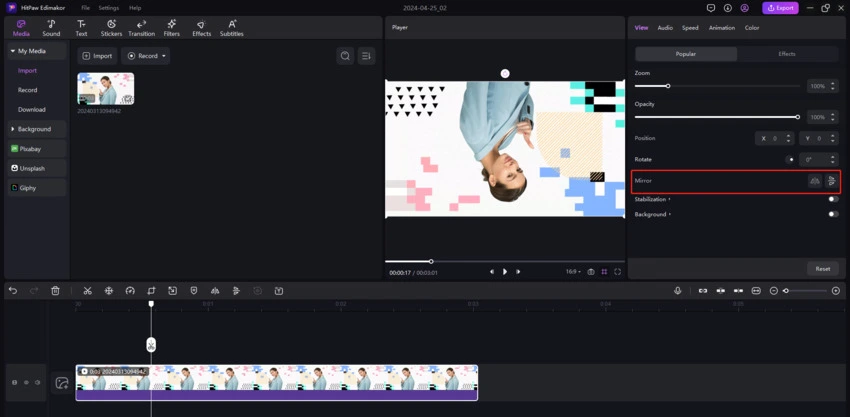Click the vertical flip icon in Mirror row

(x=831, y=181)
